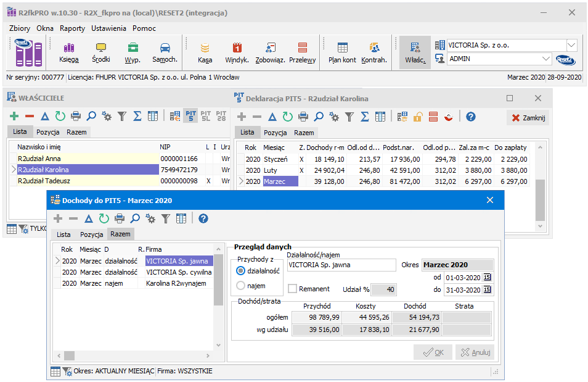Open the Ustawienia menu
This screenshot has width=588, height=382.
point(108,28)
